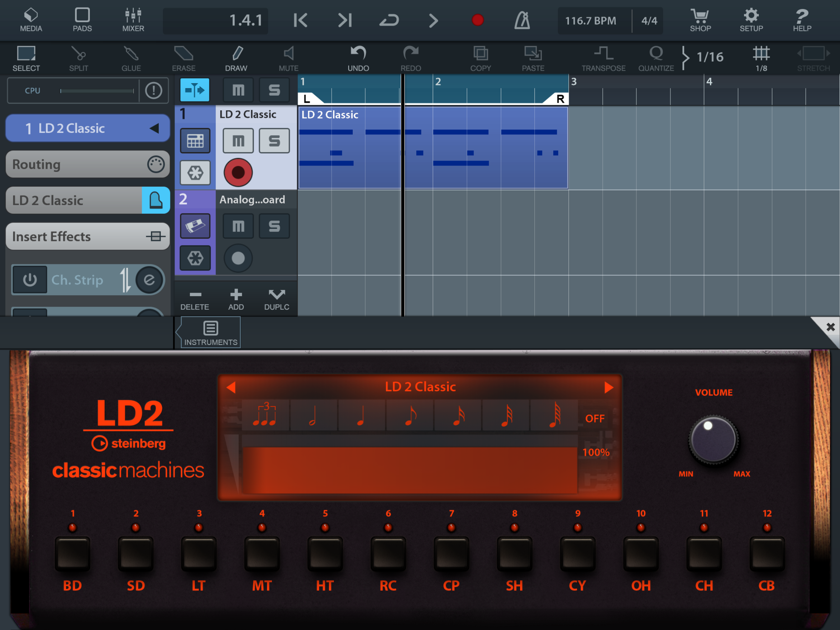Choose the Mute tool
Image resolution: width=840 pixels, height=630 pixels.
289,59
